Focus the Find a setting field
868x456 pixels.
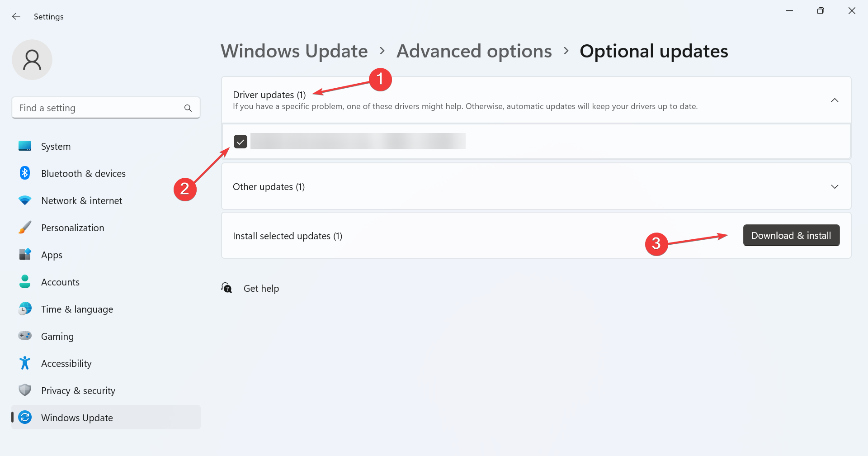click(106, 108)
